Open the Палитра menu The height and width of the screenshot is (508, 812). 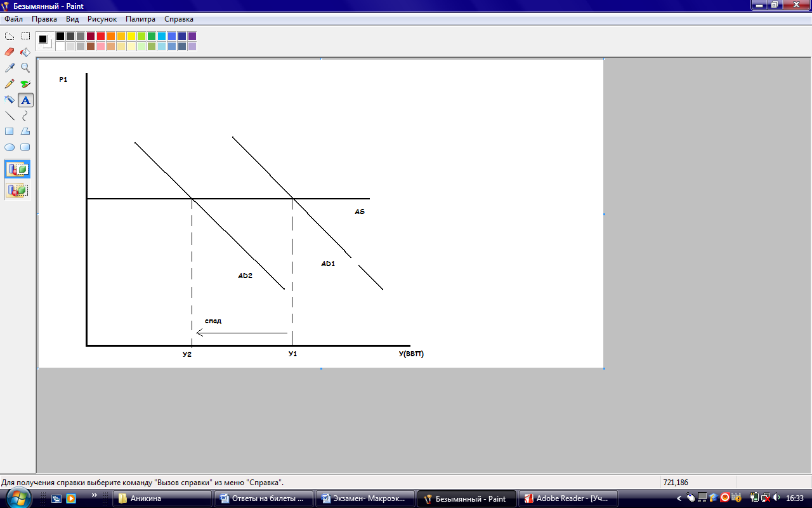(x=141, y=19)
